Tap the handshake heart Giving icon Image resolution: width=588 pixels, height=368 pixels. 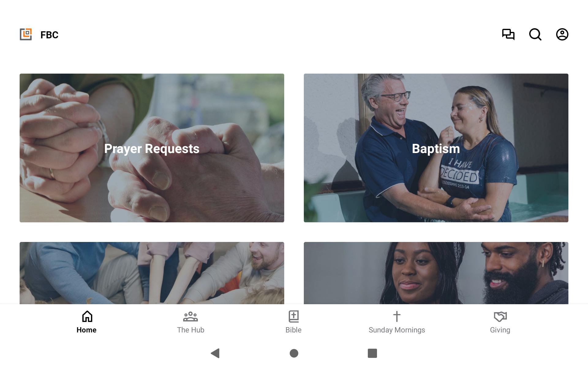500,316
